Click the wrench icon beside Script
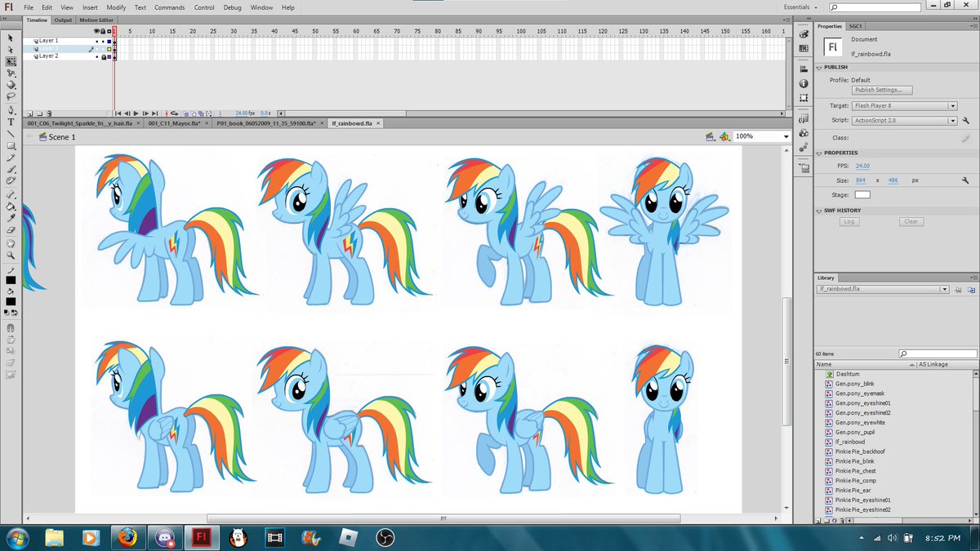The width and height of the screenshot is (980, 551). click(966, 121)
